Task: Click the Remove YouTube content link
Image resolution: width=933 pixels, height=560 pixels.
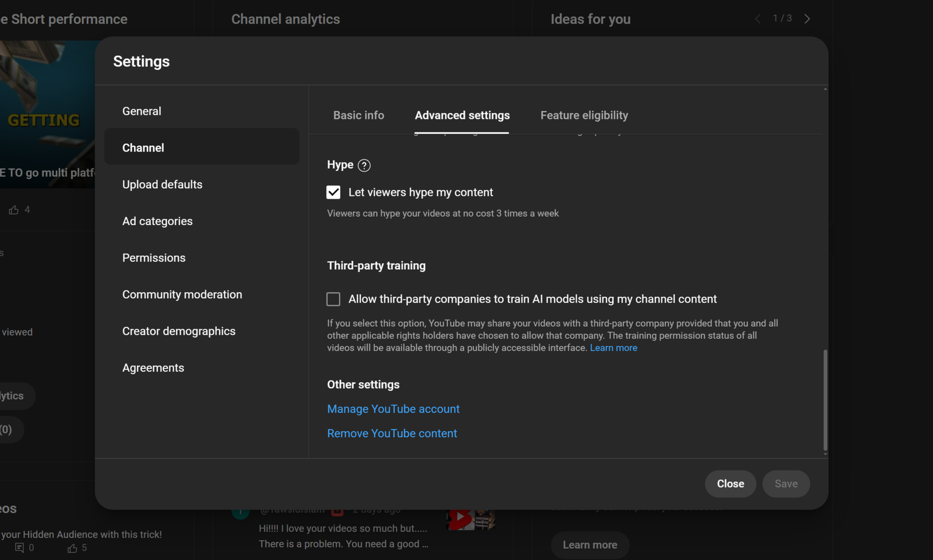Action: [392, 433]
